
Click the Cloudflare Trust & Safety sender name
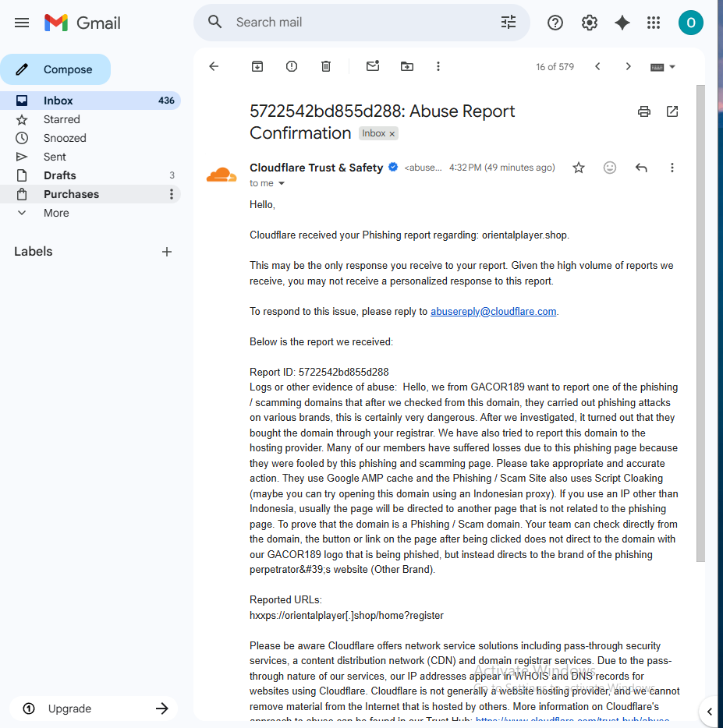317,168
